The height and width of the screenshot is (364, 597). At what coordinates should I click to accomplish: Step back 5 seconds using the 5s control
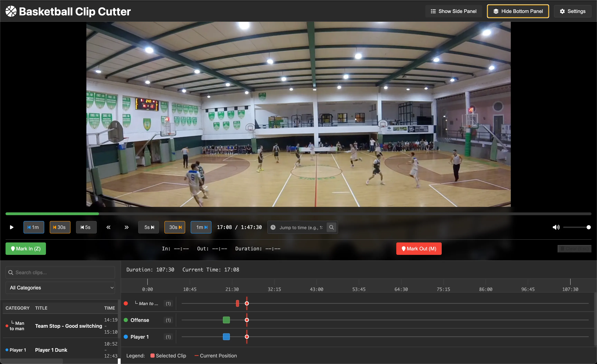(x=86, y=227)
